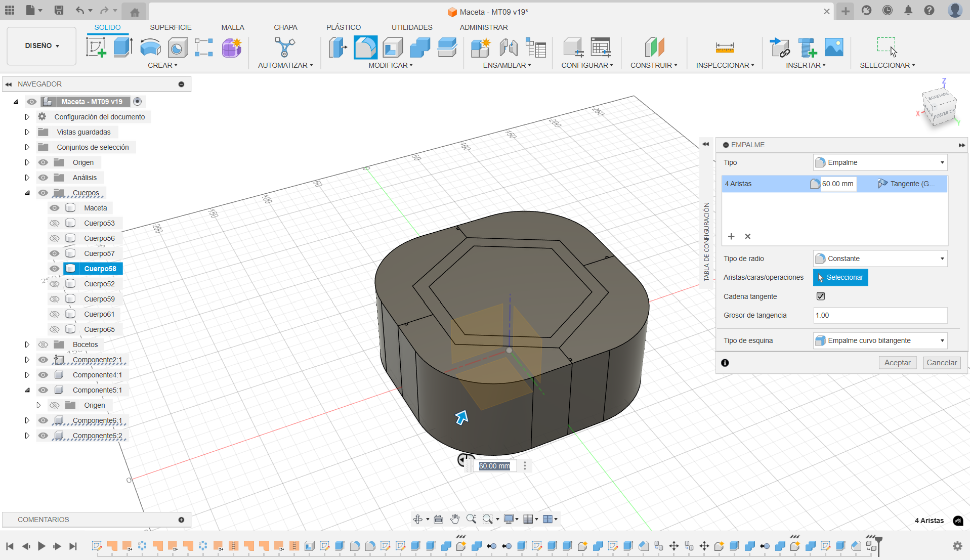Screen dimensions: 970x560
Task: Open the Help question mark icon
Action: [x=929, y=10]
